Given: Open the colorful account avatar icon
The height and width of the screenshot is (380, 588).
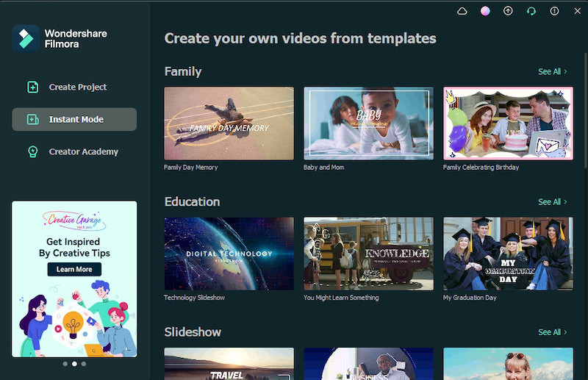Looking at the screenshot, I should tap(485, 11).
